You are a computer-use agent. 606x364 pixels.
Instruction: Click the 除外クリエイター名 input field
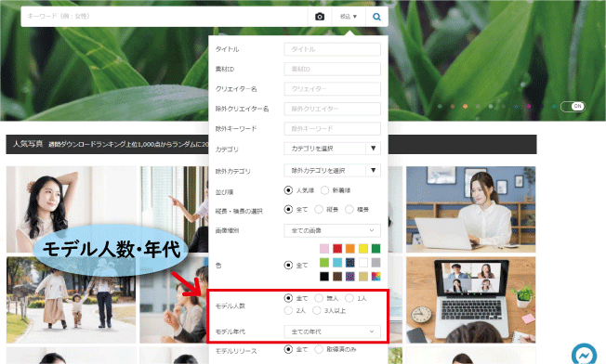pos(332,109)
